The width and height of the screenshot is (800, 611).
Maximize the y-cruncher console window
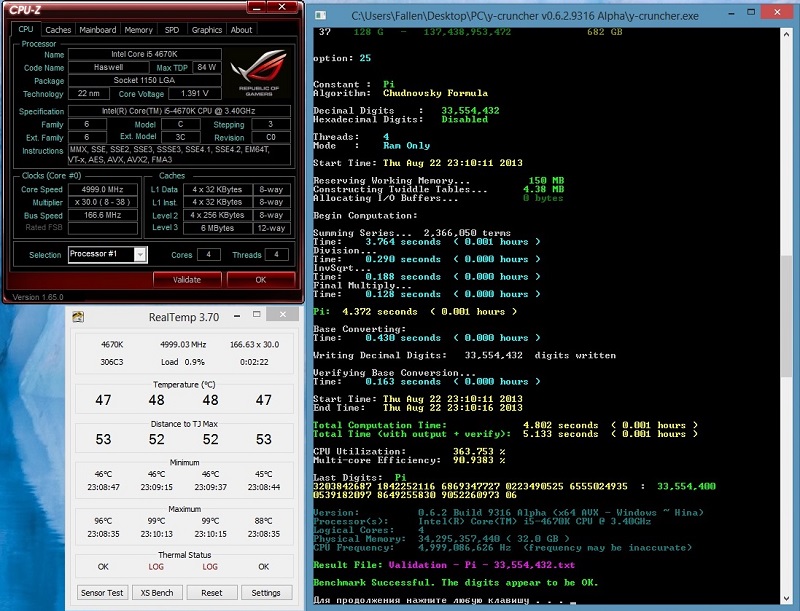coord(751,12)
